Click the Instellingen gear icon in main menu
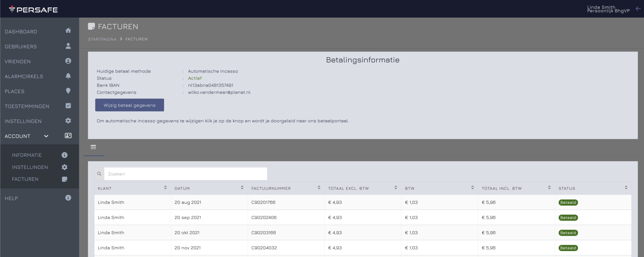 click(68, 120)
